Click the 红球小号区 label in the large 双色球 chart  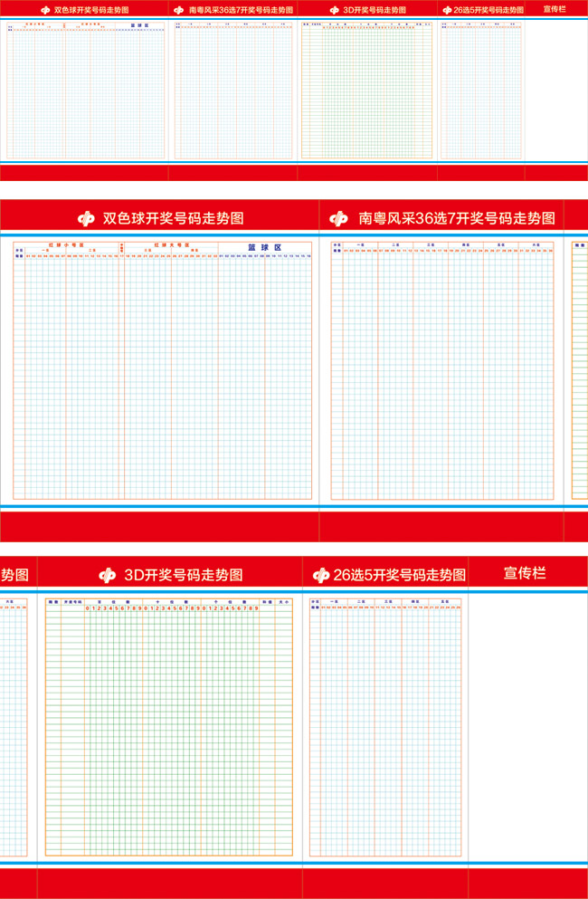[66, 244]
